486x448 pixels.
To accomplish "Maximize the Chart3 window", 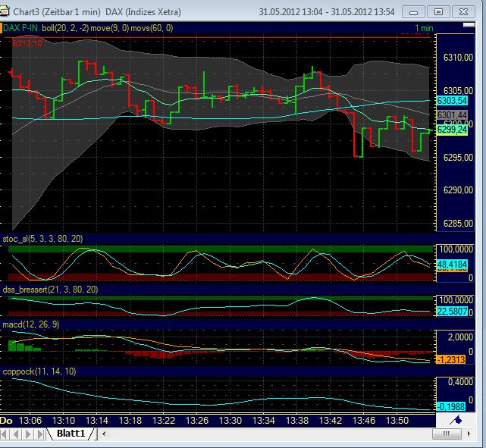I will tap(438, 12).
